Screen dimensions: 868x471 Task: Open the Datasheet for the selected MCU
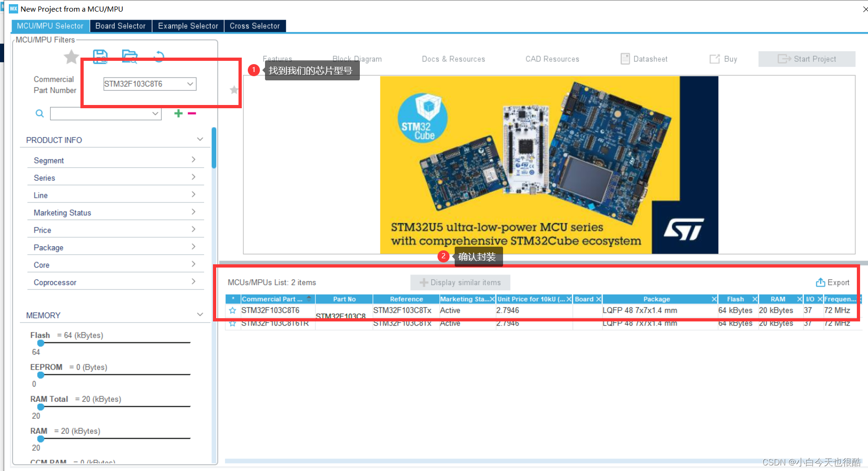[x=644, y=59]
